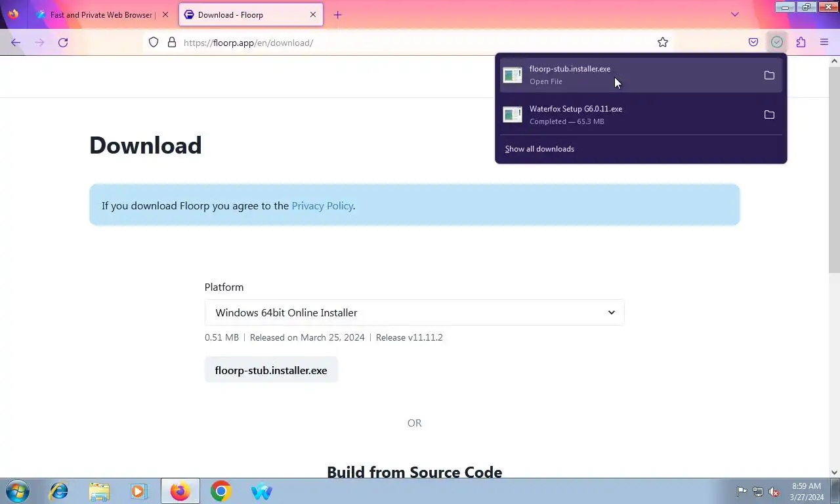Screen dimensions: 840x504
Task: Download via floorp-stub.installer.exe button
Action: [x=271, y=370]
